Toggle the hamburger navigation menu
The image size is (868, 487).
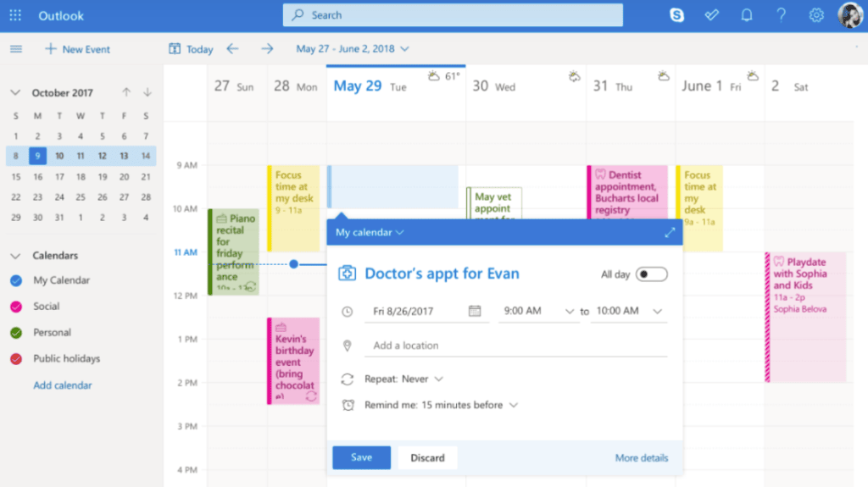16,49
